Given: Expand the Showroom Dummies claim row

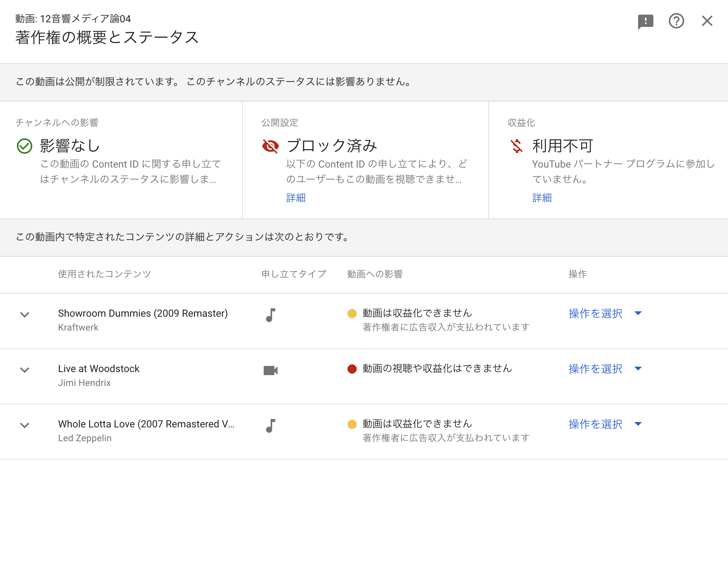Looking at the screenshot, I should [25, 315].
